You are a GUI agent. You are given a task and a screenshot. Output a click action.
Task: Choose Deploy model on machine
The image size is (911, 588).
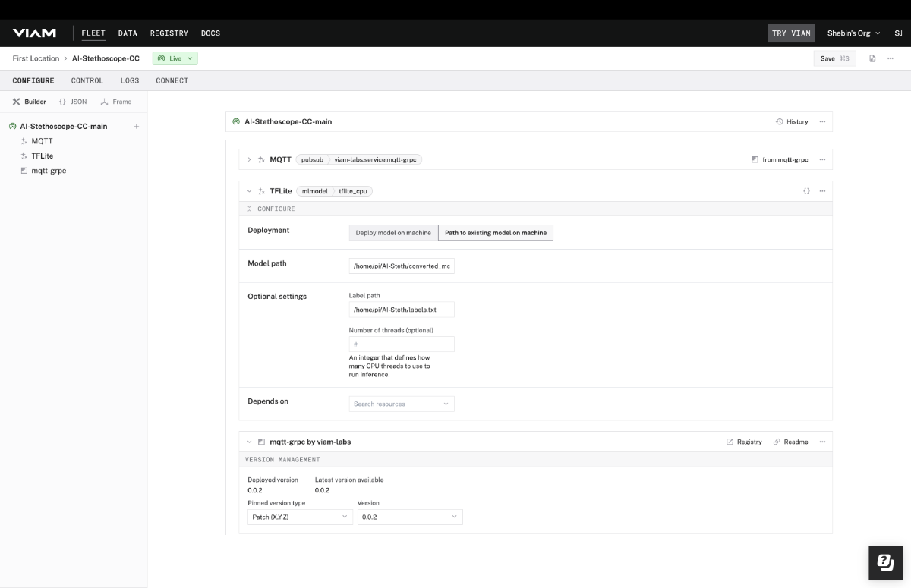click(393, 233)
